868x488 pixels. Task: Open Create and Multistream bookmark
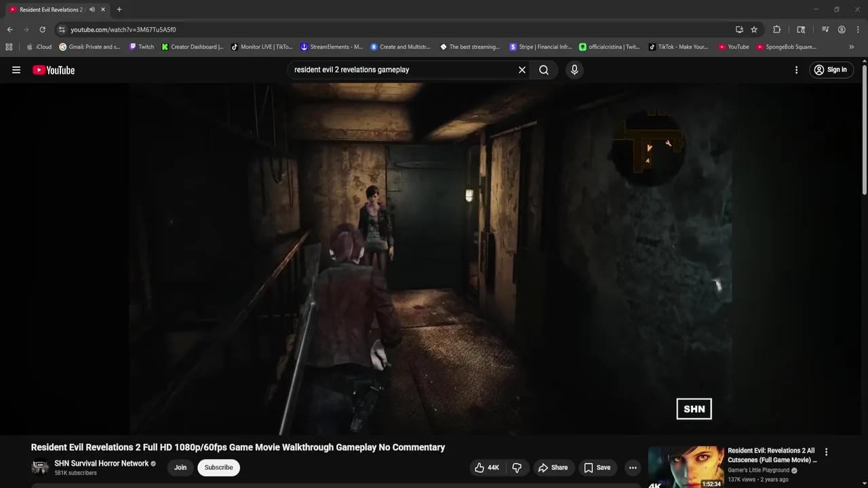401,47
